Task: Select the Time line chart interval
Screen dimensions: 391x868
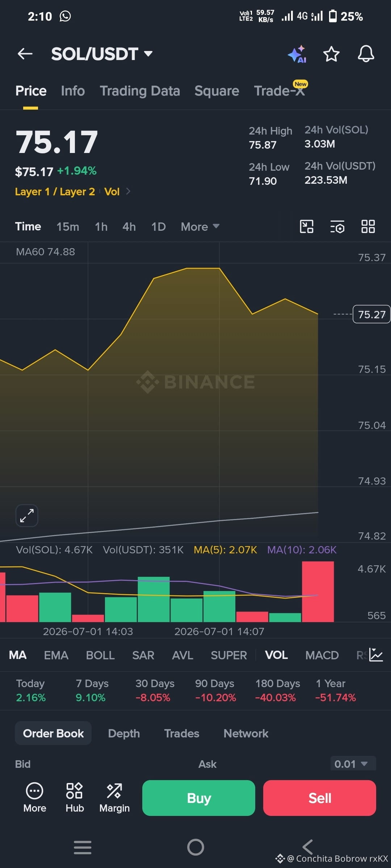Action: click(28, 227)
